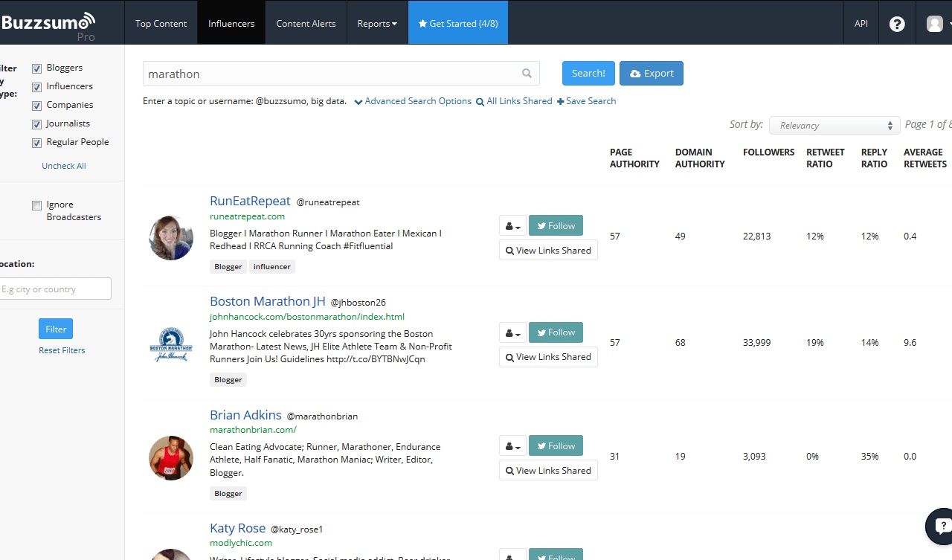View links shared by RunEatRepeat
This screenshot has height=560, width=952.
pos(548,251)
